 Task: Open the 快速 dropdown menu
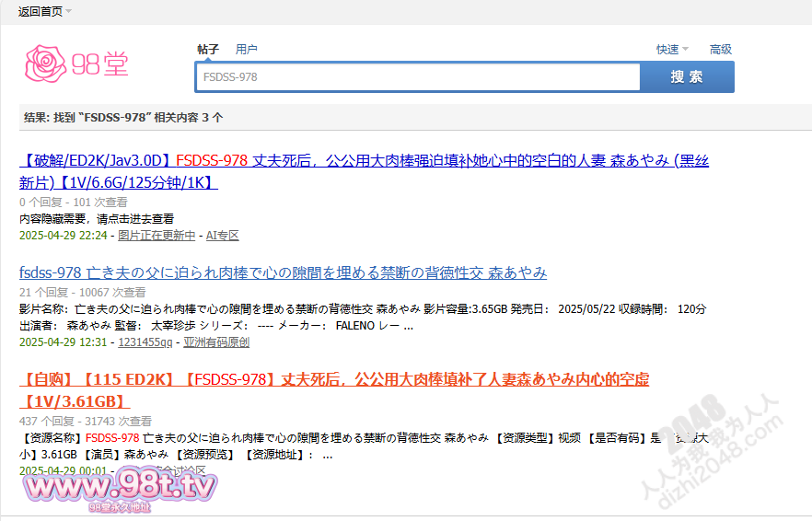[x=671, y=50]
